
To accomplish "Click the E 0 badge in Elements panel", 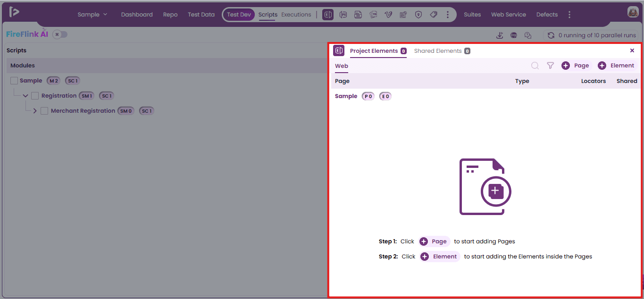I will [x=385, y=96].
